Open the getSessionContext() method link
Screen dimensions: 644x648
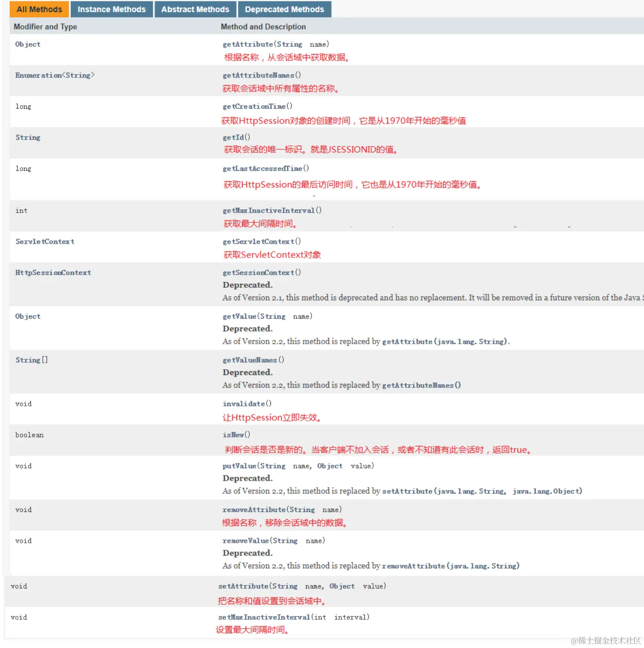(x=259, y=272)
